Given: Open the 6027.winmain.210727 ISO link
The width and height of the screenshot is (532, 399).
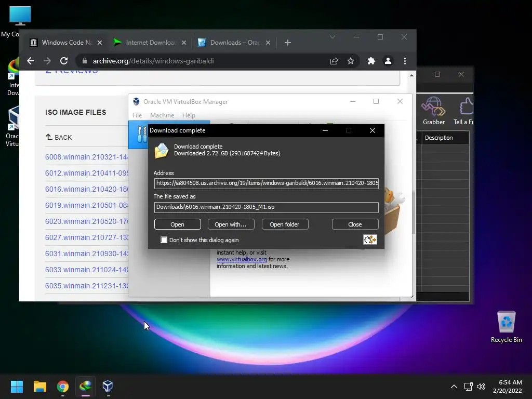Looking at the screenshot, I should point(87,237).
